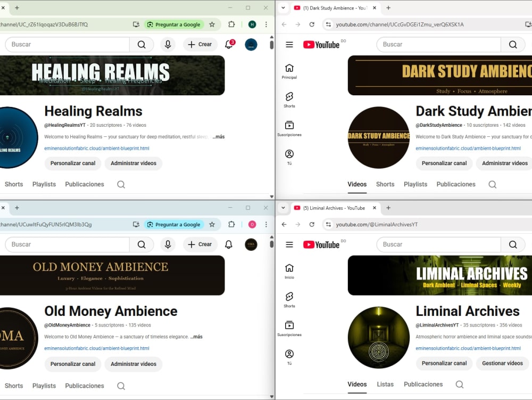This screenshot has height=400, width=532.
Task: Open ambient-blueprint link on Liminal Archives channel
Action: click(x=468, y=348)
